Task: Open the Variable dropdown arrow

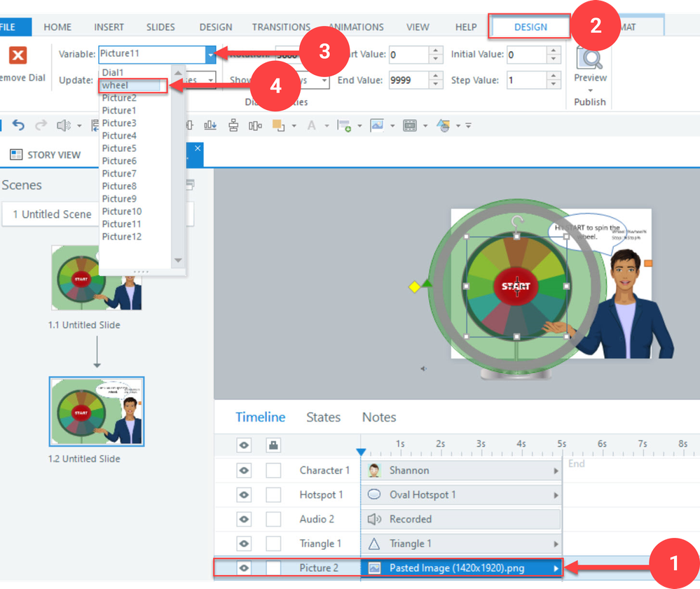Action: pyautogui.click(x=210, y=54)
